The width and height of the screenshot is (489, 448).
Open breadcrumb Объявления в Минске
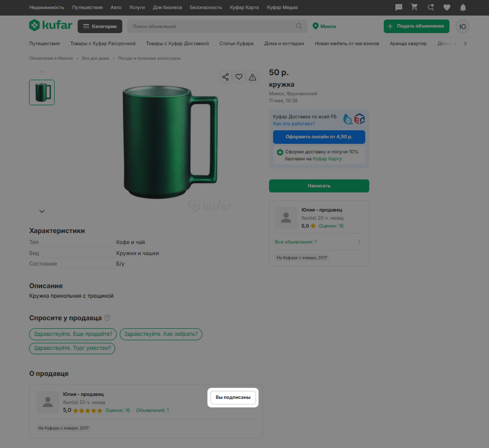coord(51,58)
